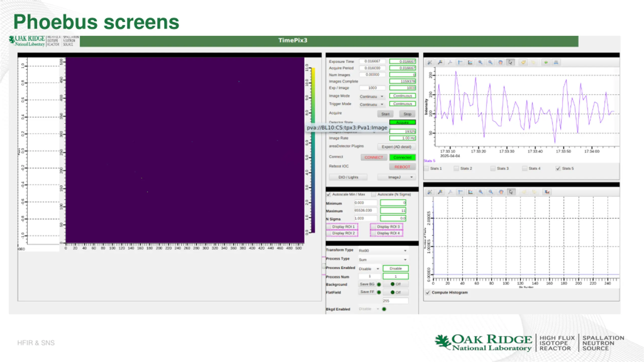Click Start acquire button
This screenshot has width=644, height=362.
385,114
